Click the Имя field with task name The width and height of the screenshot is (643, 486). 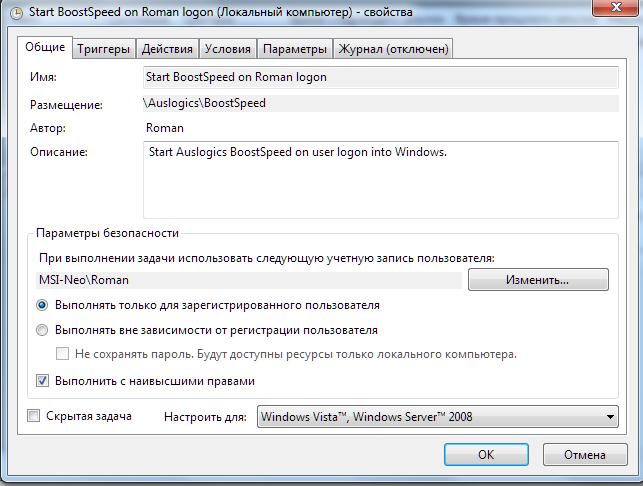pos(381,77)
